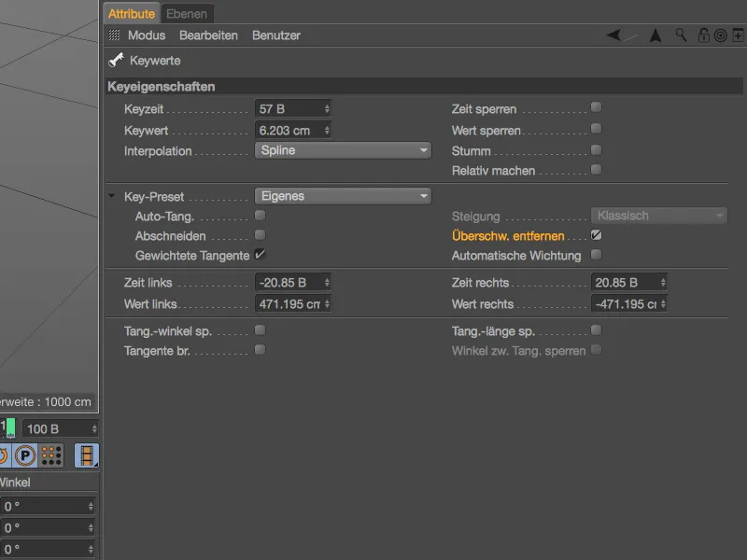Enable the Zeit sperren checkbox
Viewport: 747px width, 560px height.
pos(595,107)
